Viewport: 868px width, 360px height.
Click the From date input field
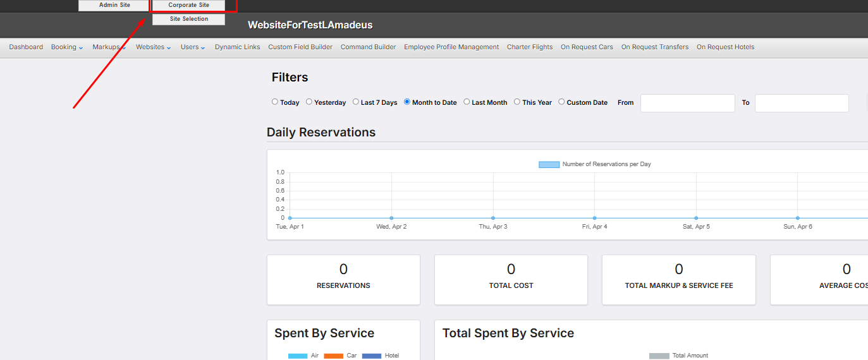click(x=688, y=103)
